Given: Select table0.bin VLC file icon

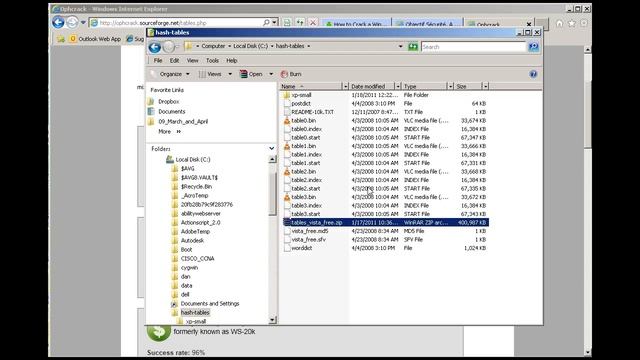Looking at the screenshot, I should tap(287, 121).
